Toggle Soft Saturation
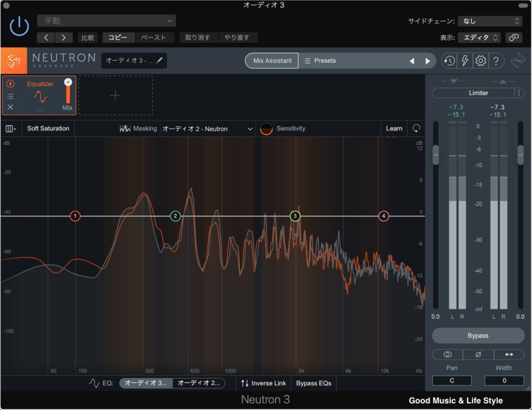532x410 pixels. (48, 129)
